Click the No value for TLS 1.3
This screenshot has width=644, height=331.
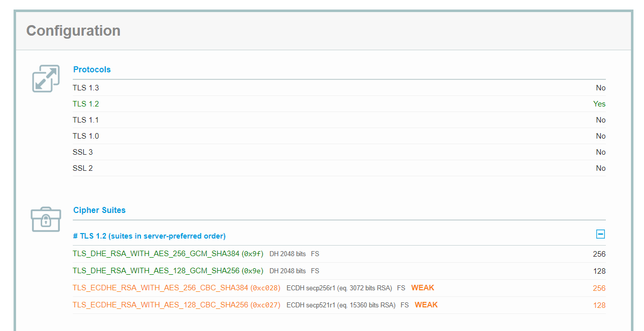click(x=601, y=88)
